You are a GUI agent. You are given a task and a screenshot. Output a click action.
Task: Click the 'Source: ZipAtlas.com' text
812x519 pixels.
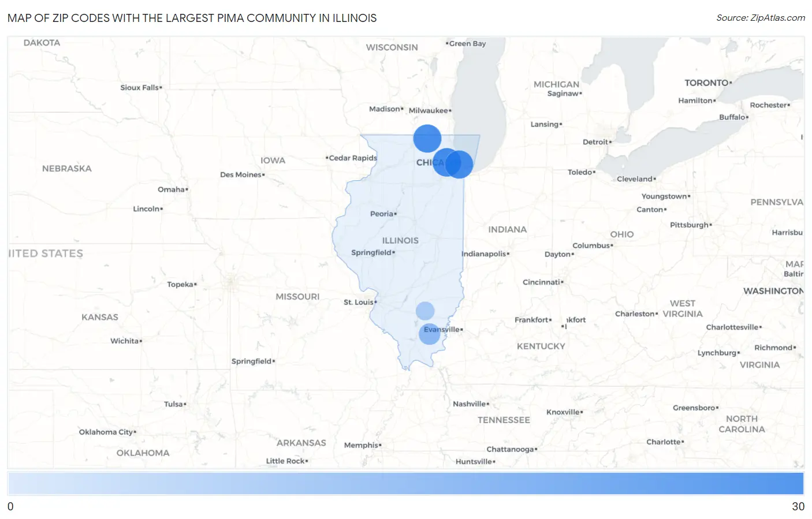(x=761, y=18)
